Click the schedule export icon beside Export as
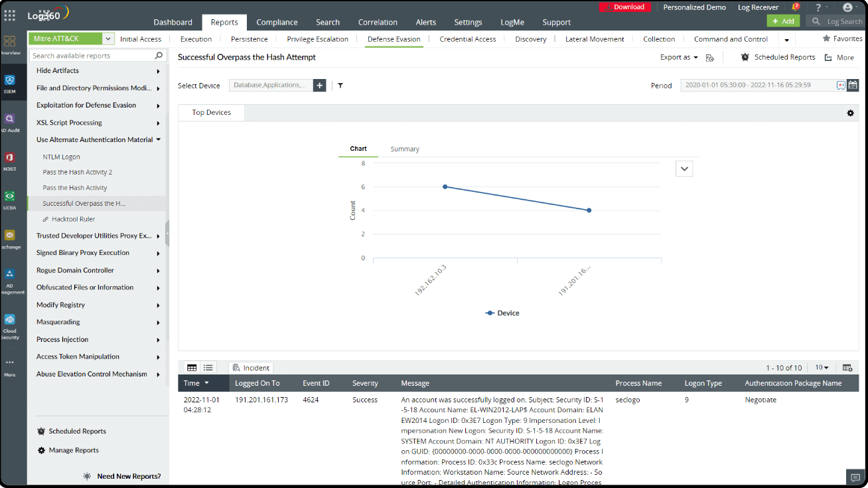868x488 pixels. coord(709,58)
